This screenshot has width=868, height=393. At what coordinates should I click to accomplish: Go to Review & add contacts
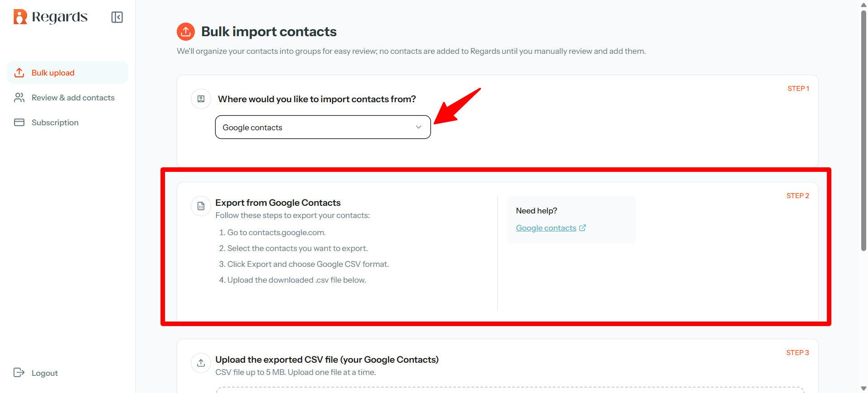[x=73, y=98]
